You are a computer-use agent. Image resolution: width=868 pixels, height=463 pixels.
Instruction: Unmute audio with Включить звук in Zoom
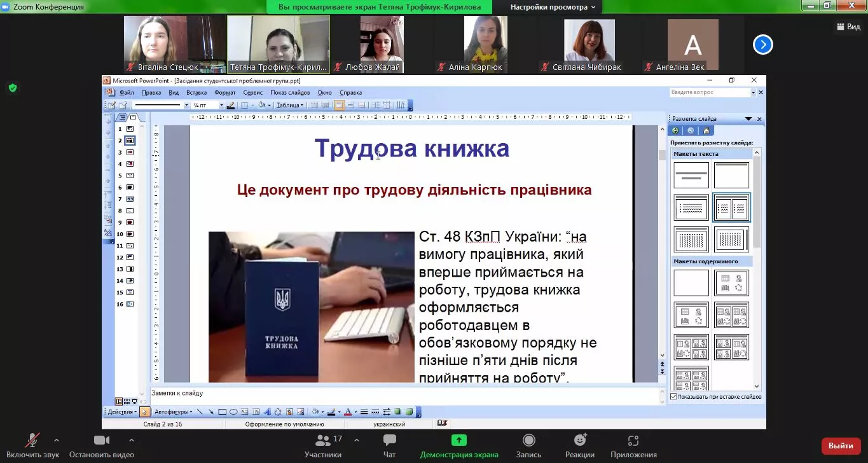pos(31,443)
